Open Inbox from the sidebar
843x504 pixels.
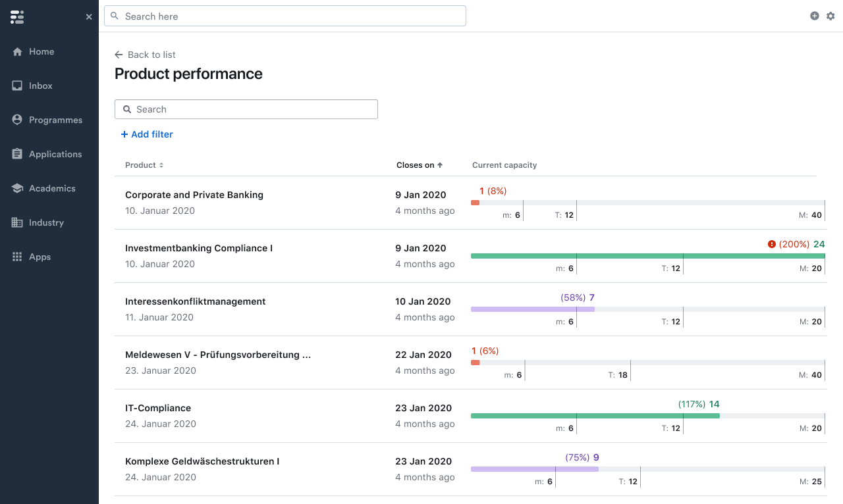pos(40,86)
